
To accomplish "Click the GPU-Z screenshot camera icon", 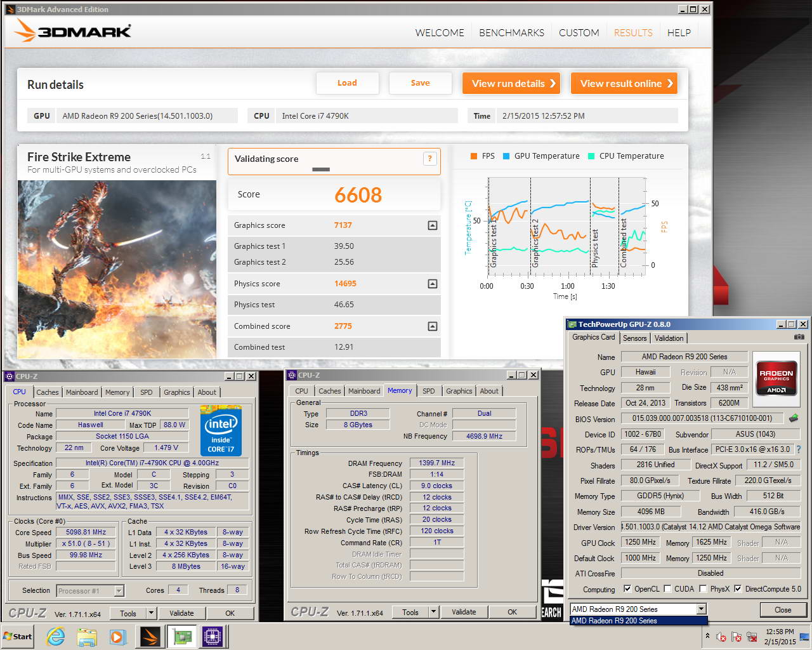I will tap(799, 337).
